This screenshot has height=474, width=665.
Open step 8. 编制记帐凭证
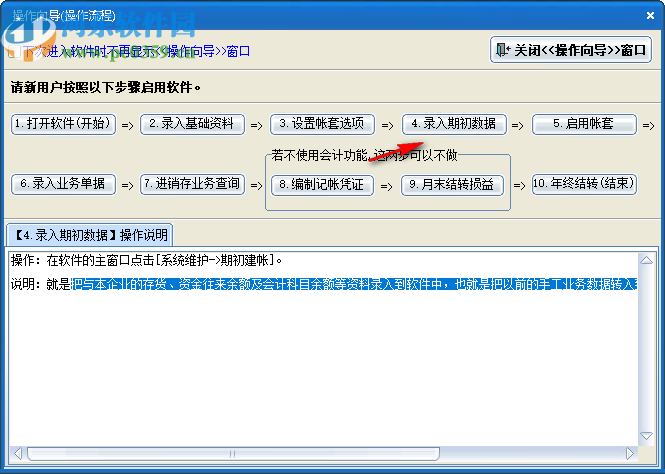click(x=322, y=185)
